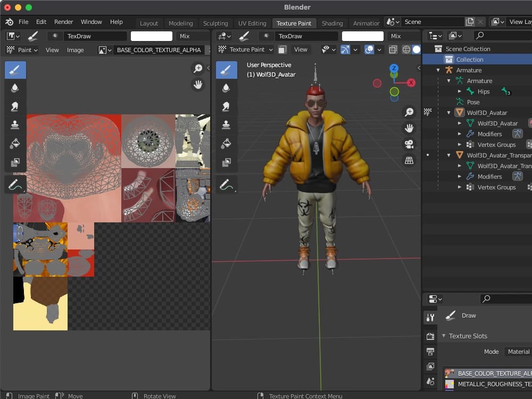This screenshot has width=532, height=399.
Task: Open the Image menu in image editor
Action: tap(76, 50)
